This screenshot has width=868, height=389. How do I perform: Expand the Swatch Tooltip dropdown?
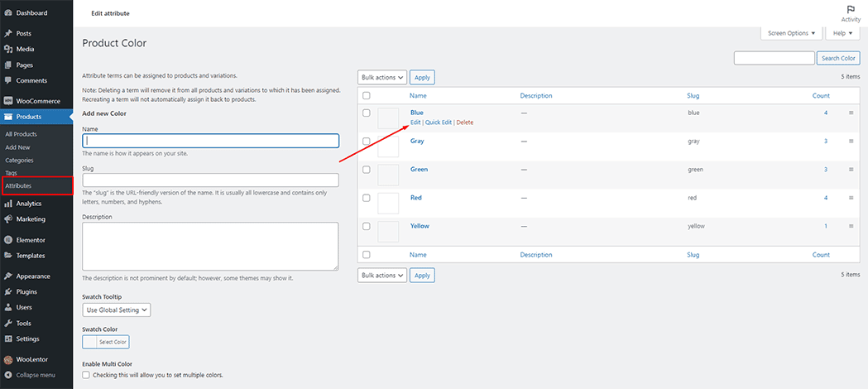117,310
